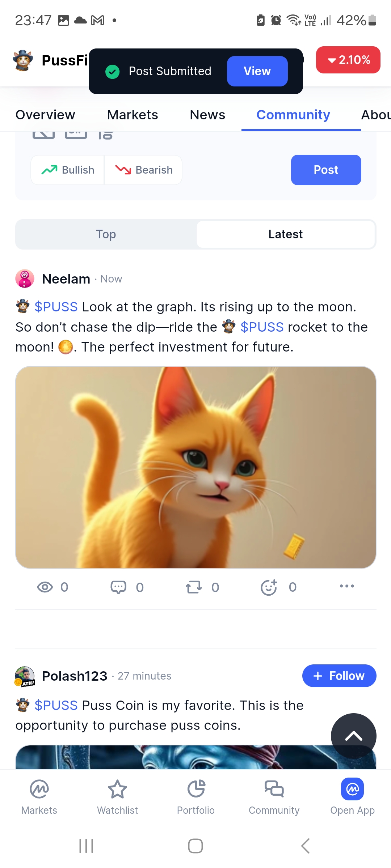The height and width of the screenshot is (868, 391).
Task: Select the Bearish sentiment toggle
Action: tap(144, 170)
